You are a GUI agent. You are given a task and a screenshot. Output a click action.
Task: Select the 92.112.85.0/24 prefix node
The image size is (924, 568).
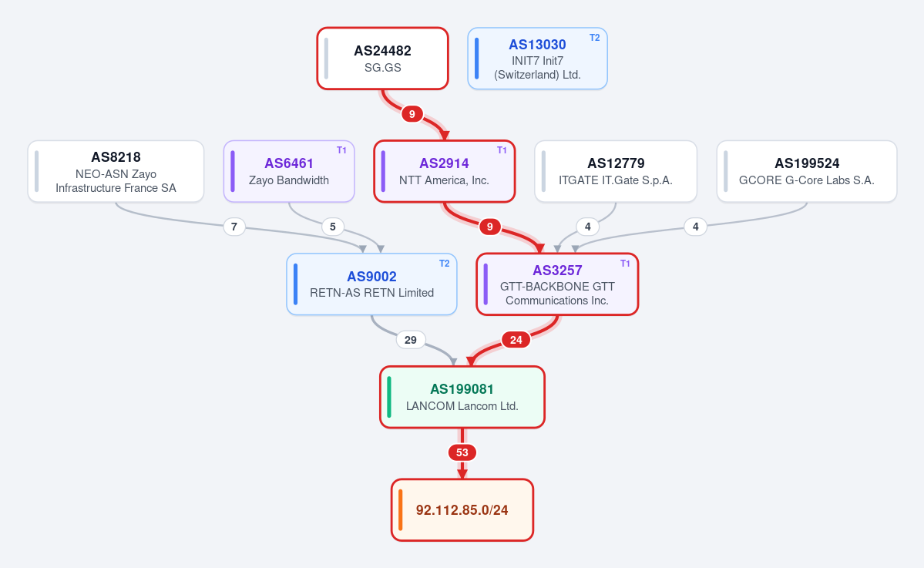[462, 509]
